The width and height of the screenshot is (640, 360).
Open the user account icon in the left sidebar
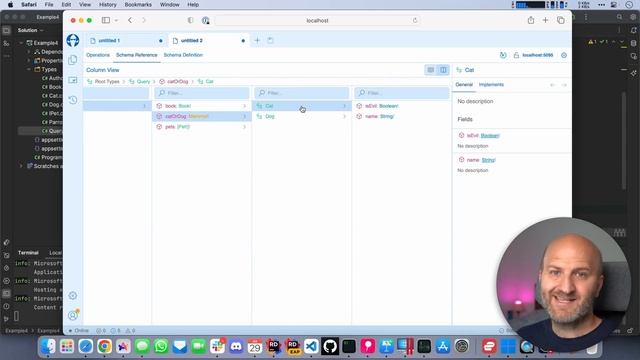coord(73,315)
